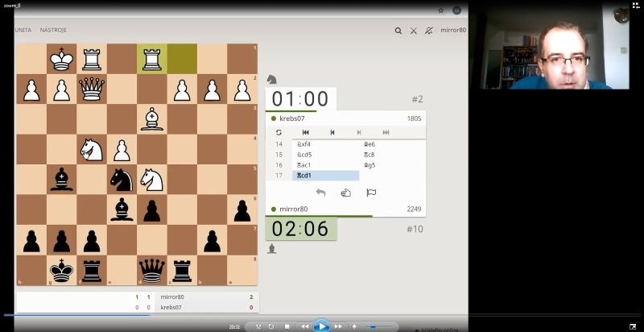Select move Rcd1 in move list

tap(306, 176)
